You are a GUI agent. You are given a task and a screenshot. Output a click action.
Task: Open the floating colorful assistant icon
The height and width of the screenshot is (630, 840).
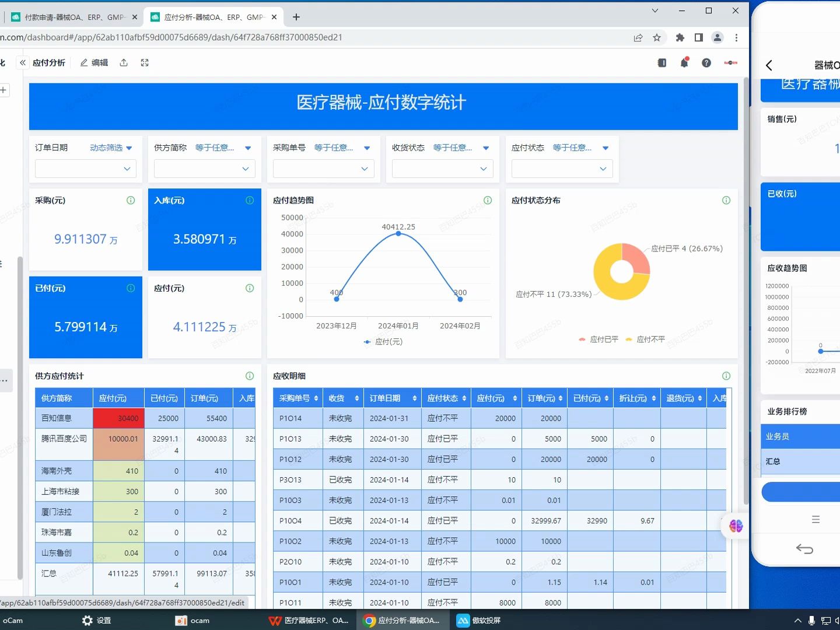tap(736, 526)
